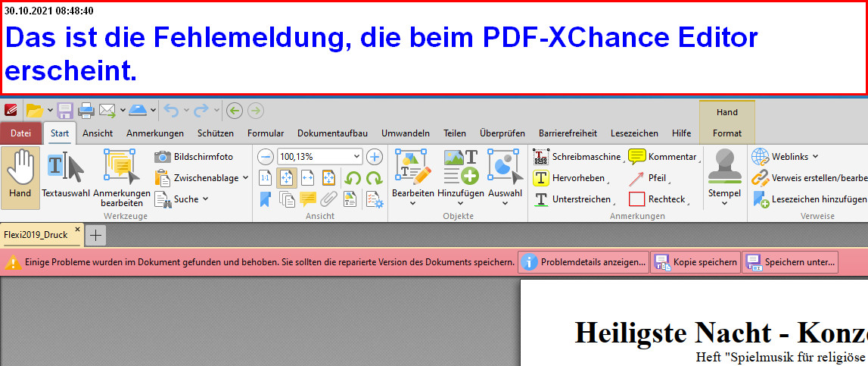Select the Rechteck rectangle tool
The height and width of the screenshot is (366, 868).
658,199
